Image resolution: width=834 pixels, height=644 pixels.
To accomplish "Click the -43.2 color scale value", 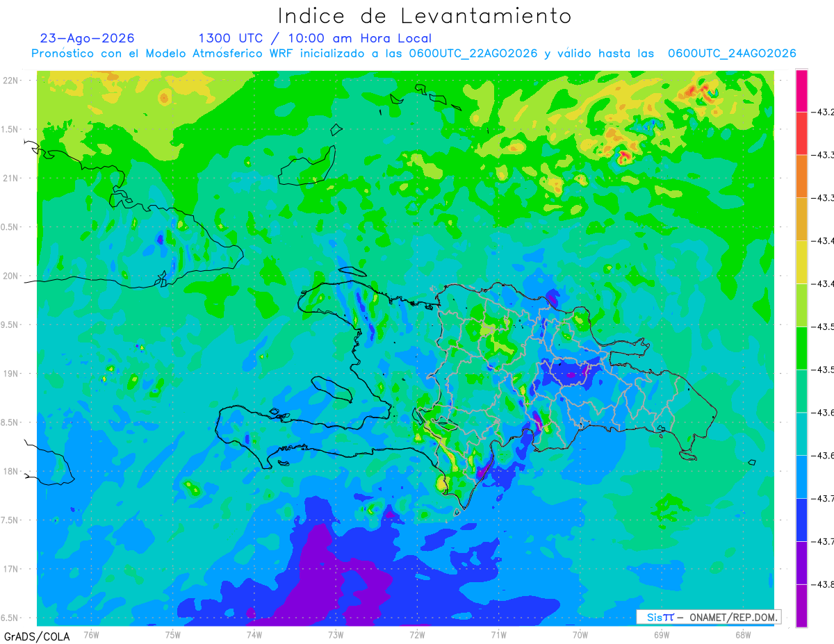I will point(824,113).
